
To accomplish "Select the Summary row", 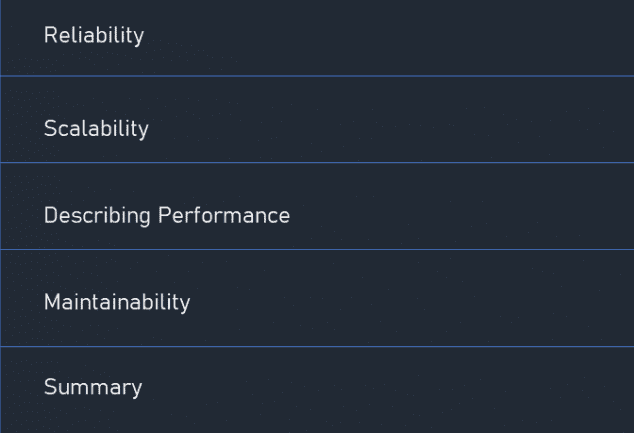I will [317, 390].
